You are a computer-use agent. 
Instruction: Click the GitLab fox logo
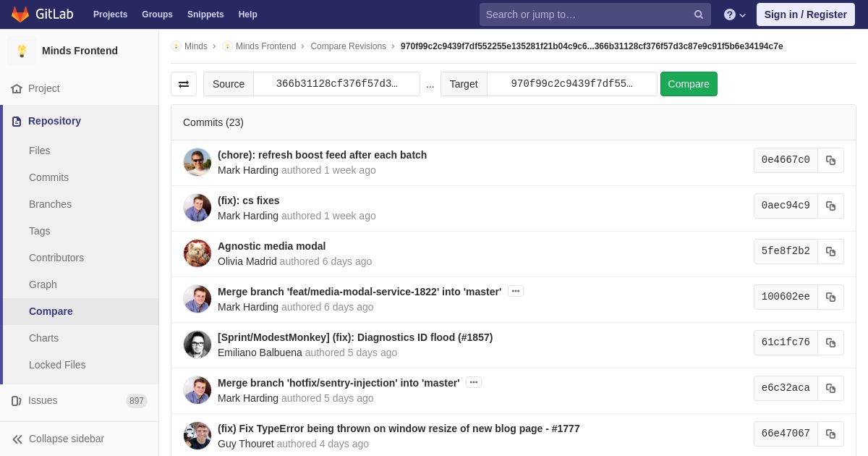pos(20,14)
